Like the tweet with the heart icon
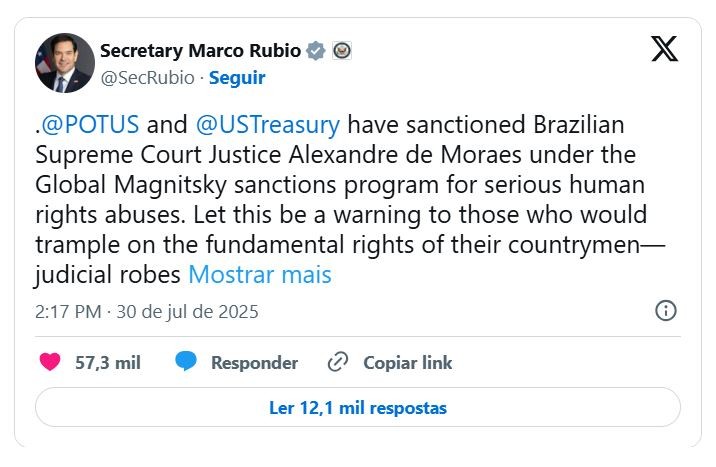Screen dimensions: 716x467 click(49, 362)
